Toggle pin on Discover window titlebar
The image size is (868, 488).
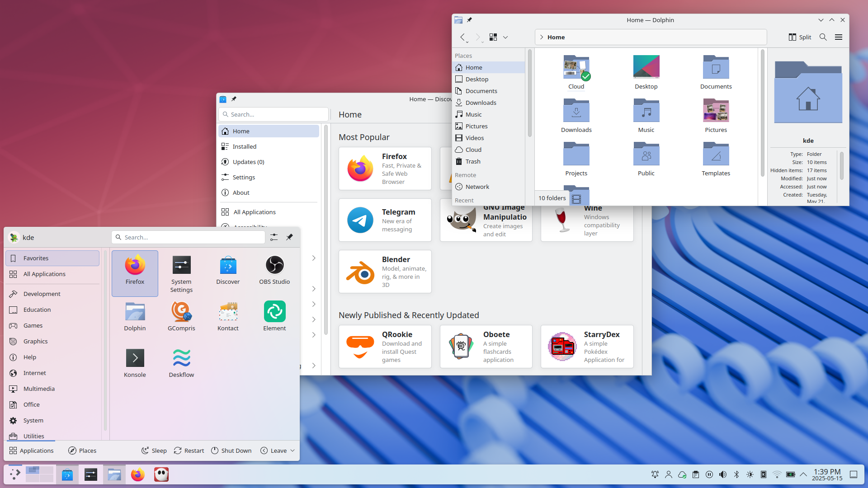click(234, 99)
